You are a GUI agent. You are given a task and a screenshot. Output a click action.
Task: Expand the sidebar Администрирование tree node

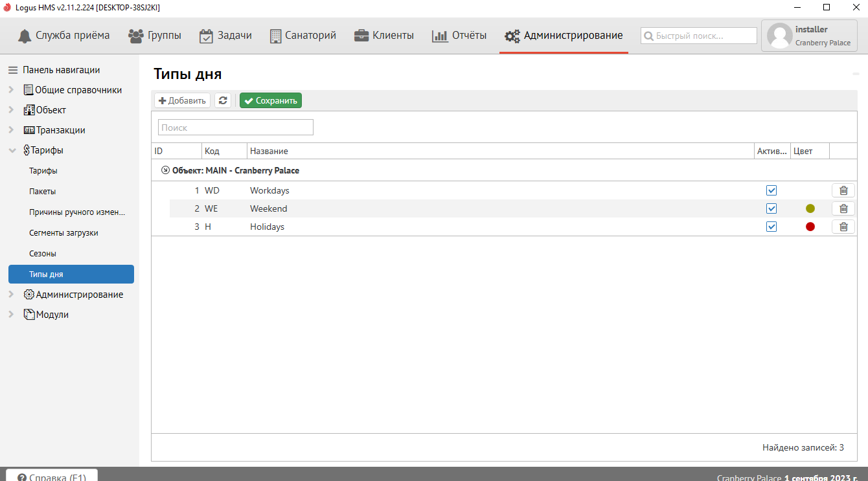pos(12,295)
